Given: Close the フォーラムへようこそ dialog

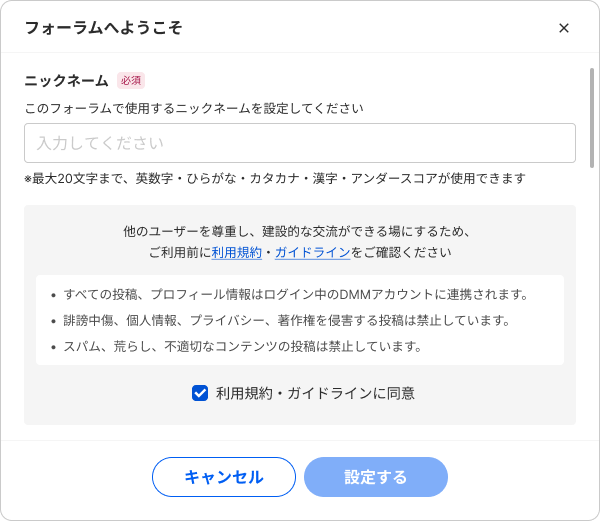Looking at the screenshot, I should [564, 28].
